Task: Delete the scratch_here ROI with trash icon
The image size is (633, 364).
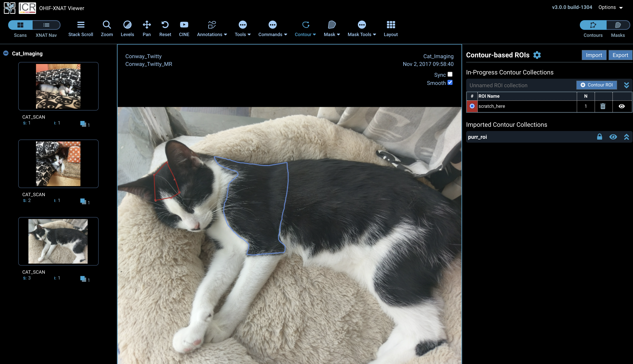Action: point(603,106)
